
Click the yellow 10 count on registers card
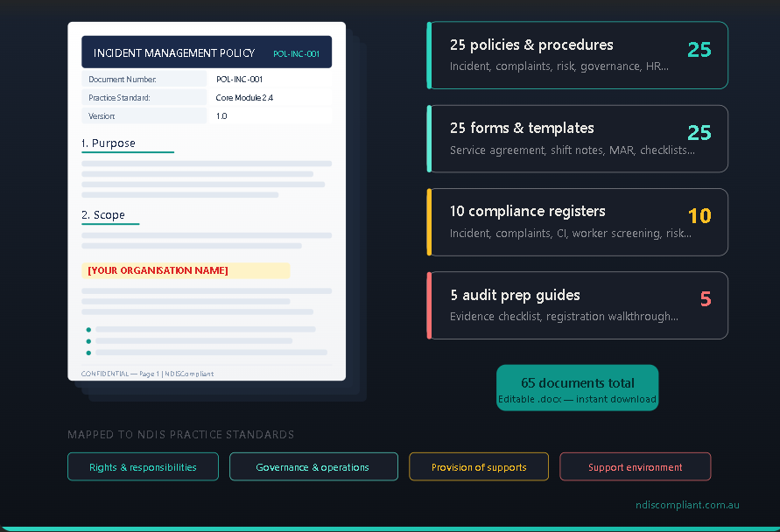pos(699,216)
